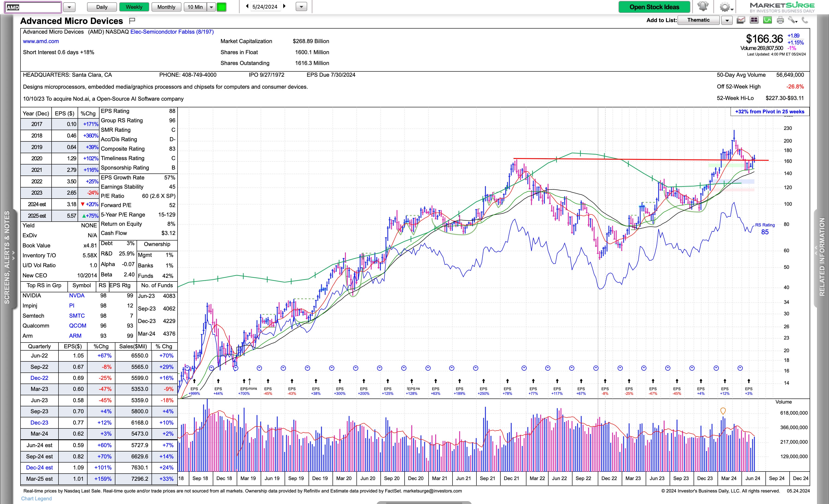Expand the Add to List dropdown arrow
Viewport: 829px width, 504px height.
727,20
